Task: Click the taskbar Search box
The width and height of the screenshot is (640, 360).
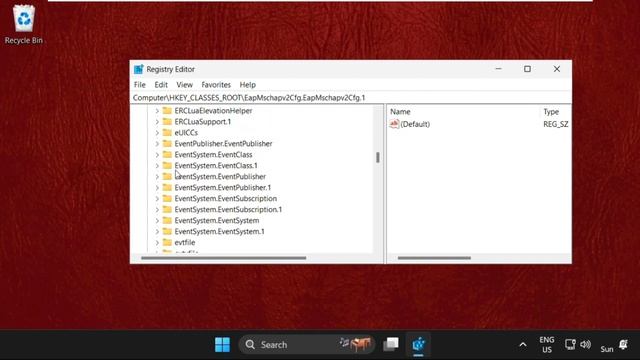Action: (x=307, y=345)
